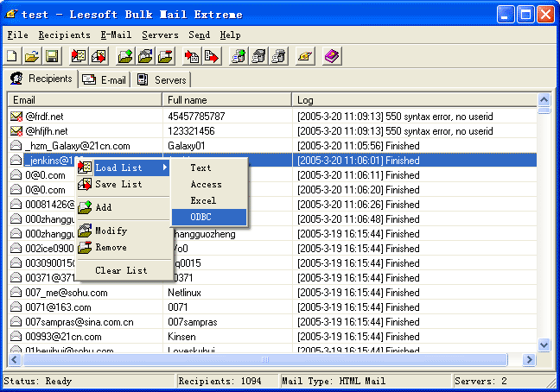Screen dimensions: 560x392
Task: Click the import e-mail toolbar icon
Action: tap(192, 56)
